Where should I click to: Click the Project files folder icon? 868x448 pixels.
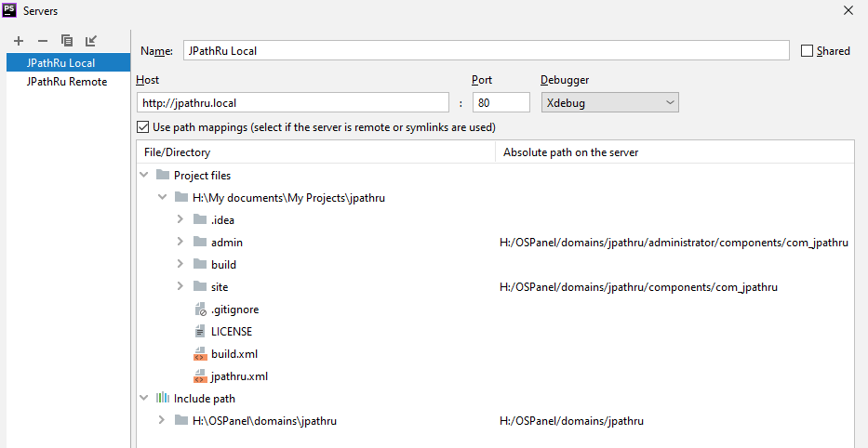pos(162,176)
